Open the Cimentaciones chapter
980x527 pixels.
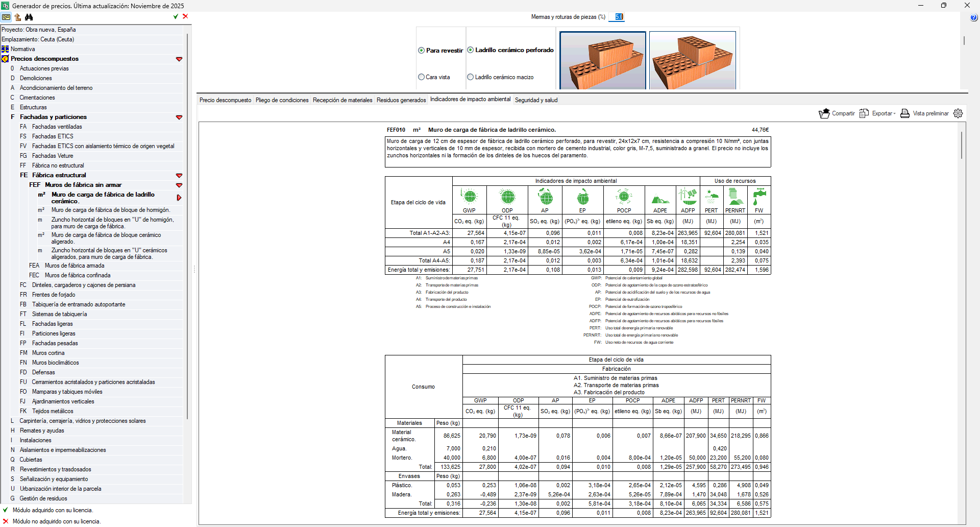pos(37,98)
